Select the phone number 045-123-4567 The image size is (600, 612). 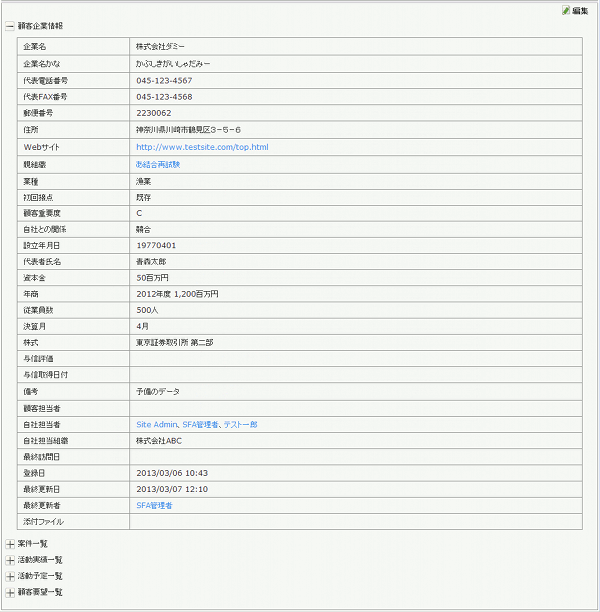pyautogui.click(x=164, y=80)
